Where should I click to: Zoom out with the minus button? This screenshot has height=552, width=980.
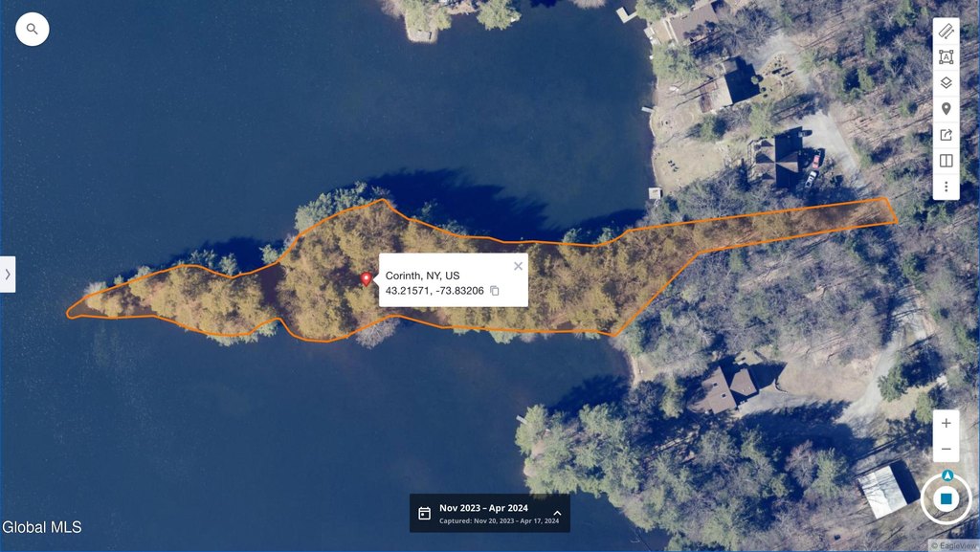point(946,449)
